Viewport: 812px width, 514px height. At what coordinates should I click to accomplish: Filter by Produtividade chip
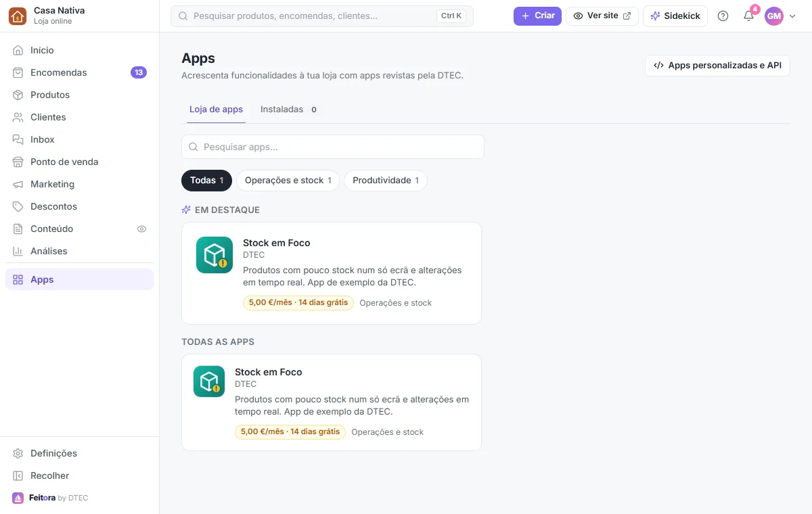386,181
